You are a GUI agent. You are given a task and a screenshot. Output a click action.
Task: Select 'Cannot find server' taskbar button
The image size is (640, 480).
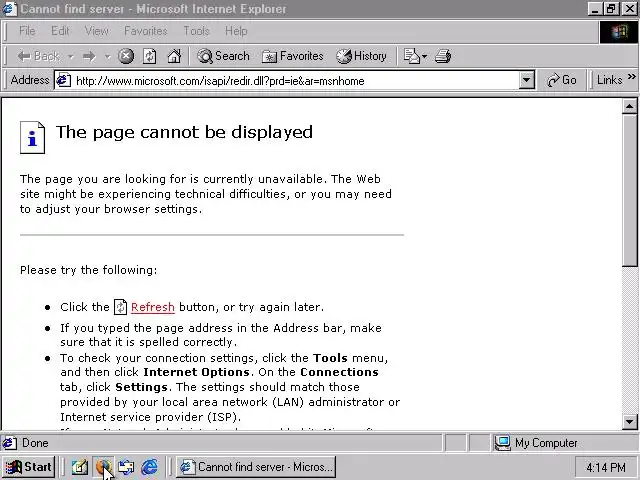pos(256,467)
